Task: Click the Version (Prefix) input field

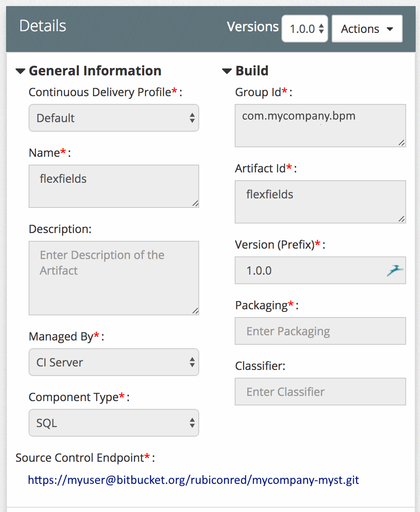Action: pyautogui.click(x=320, y=270)
